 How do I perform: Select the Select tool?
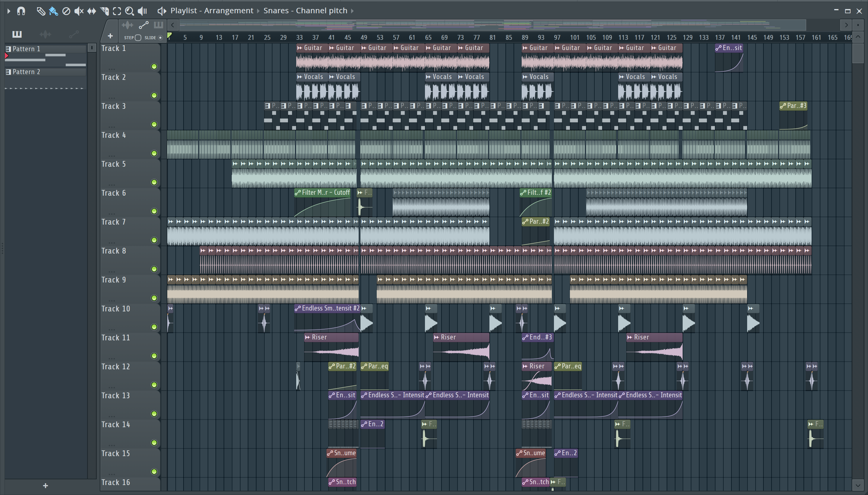click(x=117, y=11)
